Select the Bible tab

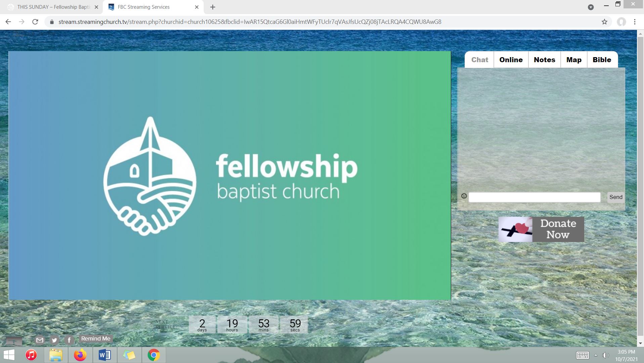click(x=602, y=60)
